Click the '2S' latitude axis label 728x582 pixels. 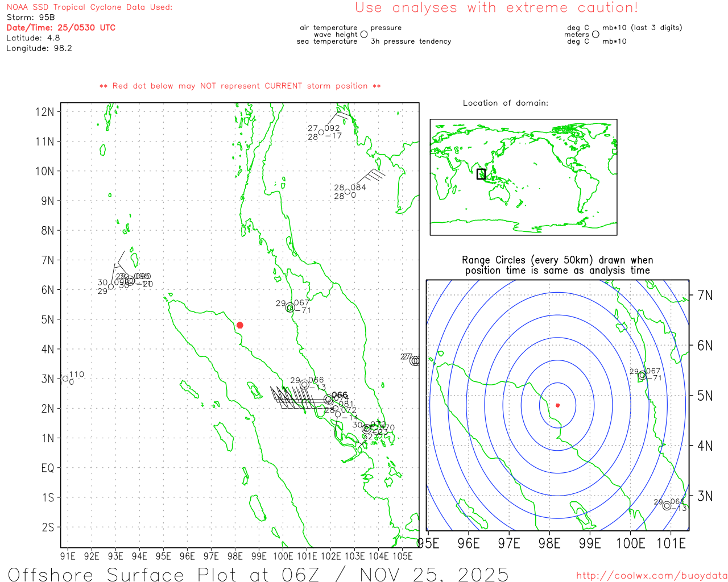point(48,527)
